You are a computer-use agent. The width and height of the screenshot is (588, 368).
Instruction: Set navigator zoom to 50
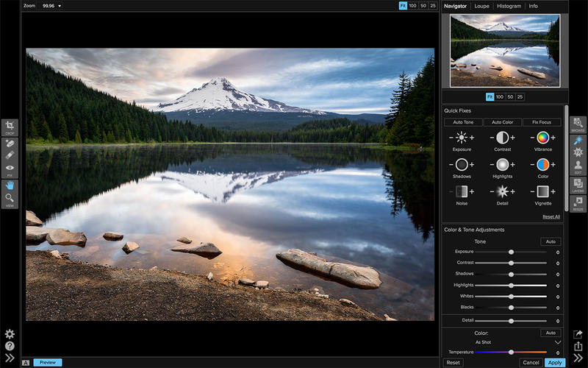(510, 96)
